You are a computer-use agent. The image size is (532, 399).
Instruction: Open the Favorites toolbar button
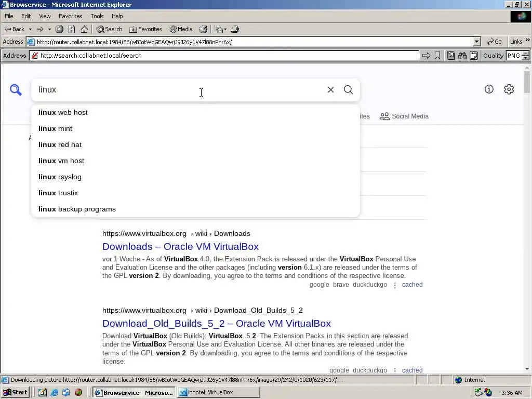click(x=145, y=29)
